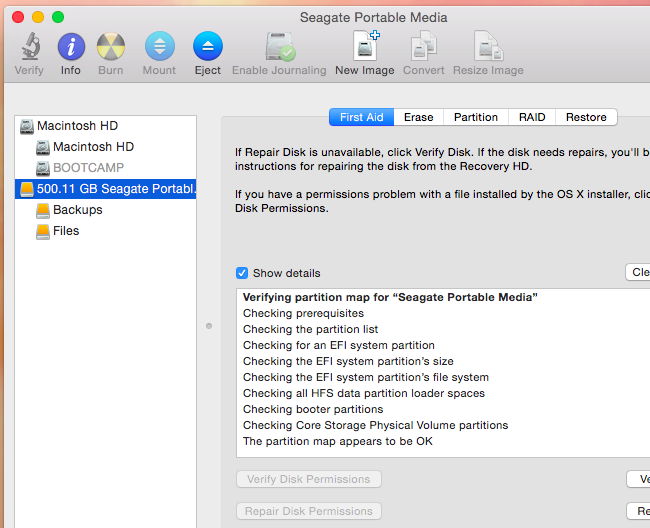
Task: Click the Convert toolbar icon
Action: (424, 46)
